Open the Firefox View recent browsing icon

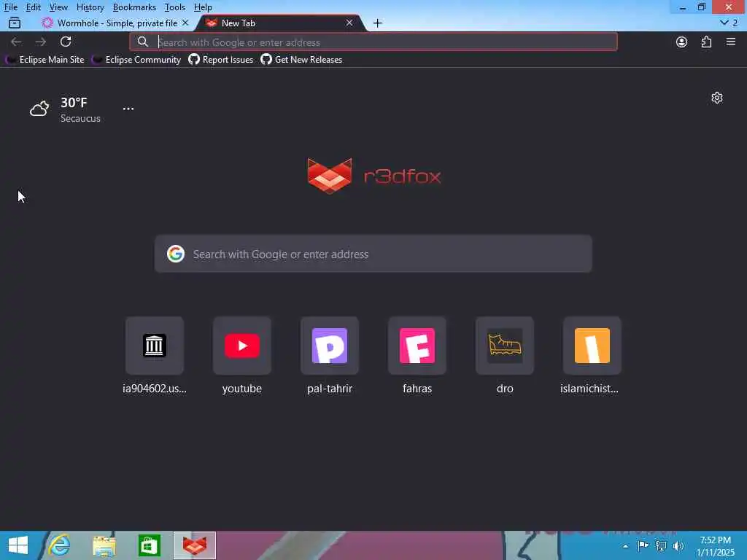pos(15,23)
